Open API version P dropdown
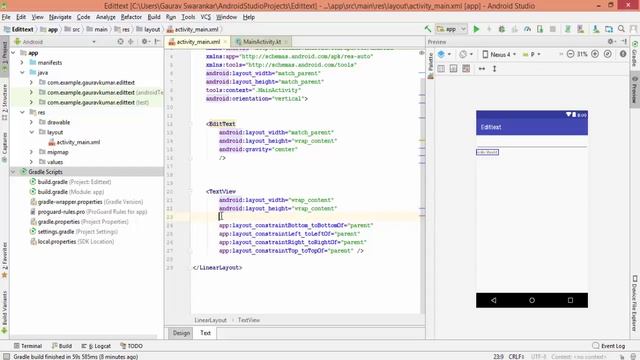 pyautogui.click(x=532, y=54)
